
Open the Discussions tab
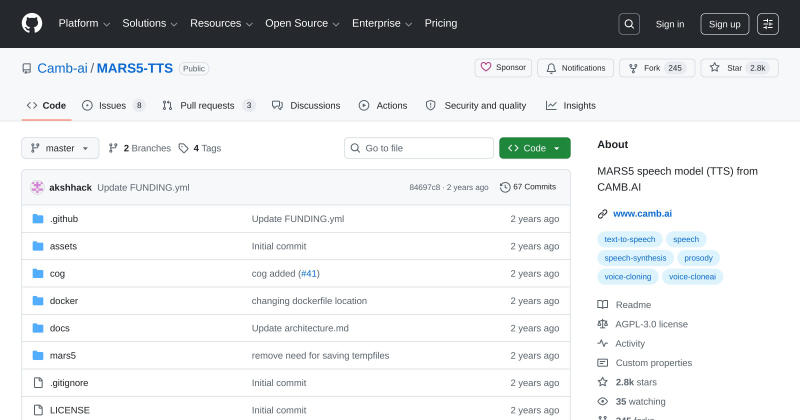(x=306, y=106)
